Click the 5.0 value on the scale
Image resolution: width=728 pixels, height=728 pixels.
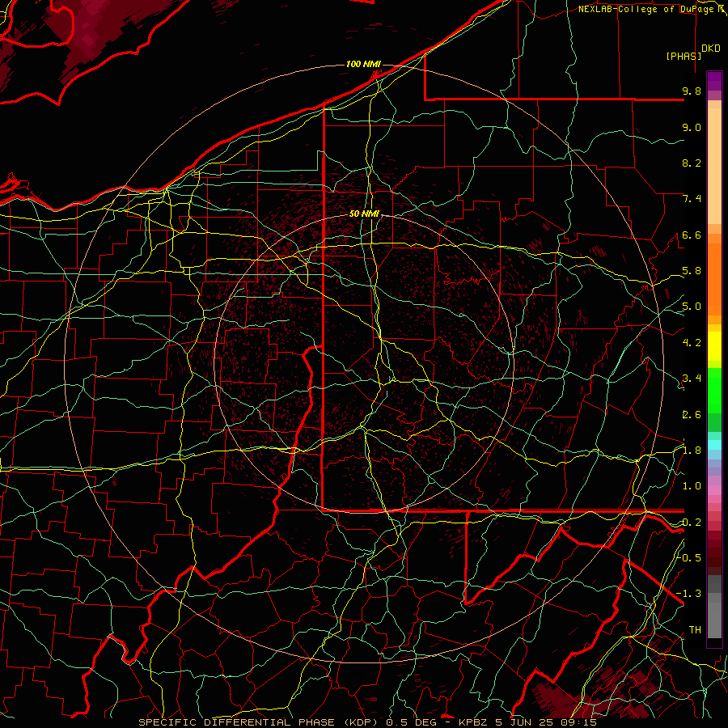692,307
